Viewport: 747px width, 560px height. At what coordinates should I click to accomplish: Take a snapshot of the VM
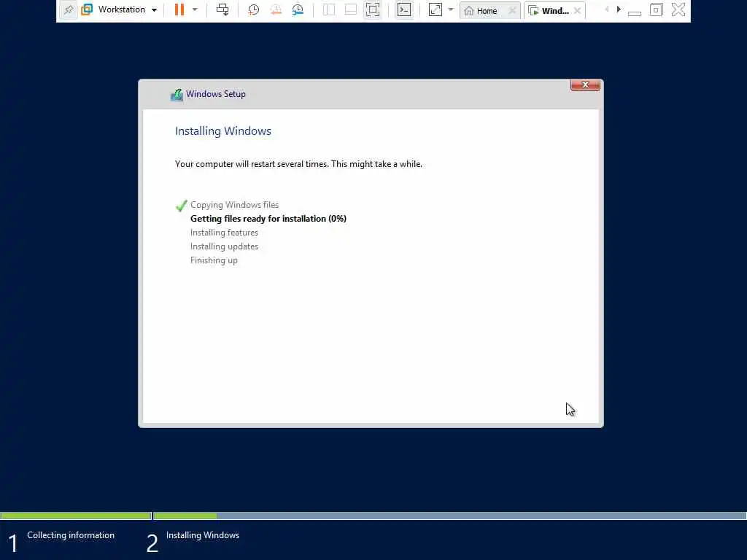(253, 9)
